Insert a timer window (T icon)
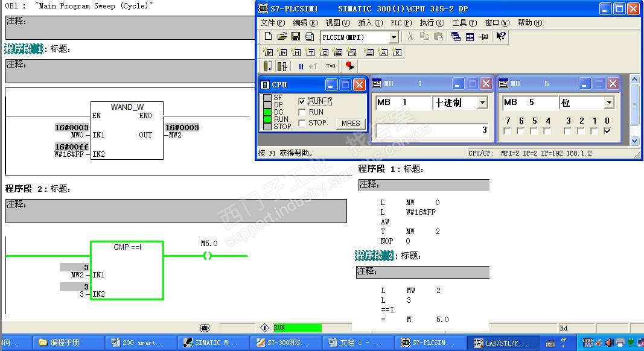Image resolution: width=644 pixels, height=351 pixels. tap(310, 52)
